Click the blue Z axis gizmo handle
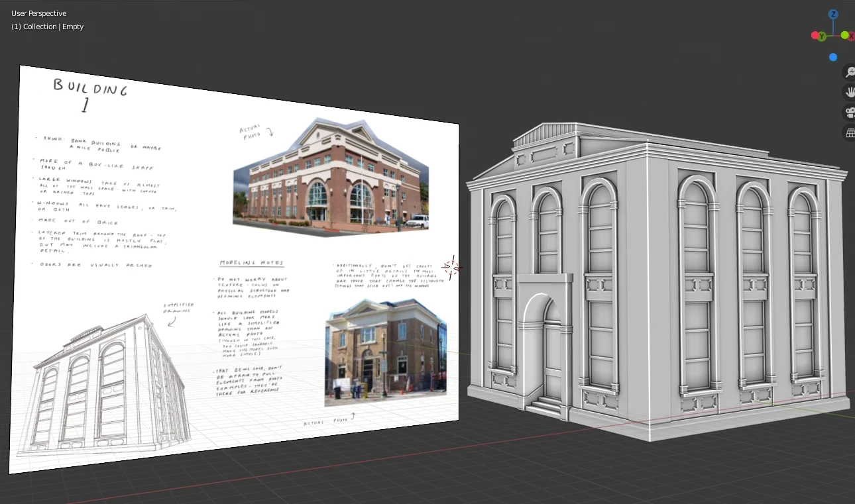Screen dimensions: 855x504 [x=834, y=14]
